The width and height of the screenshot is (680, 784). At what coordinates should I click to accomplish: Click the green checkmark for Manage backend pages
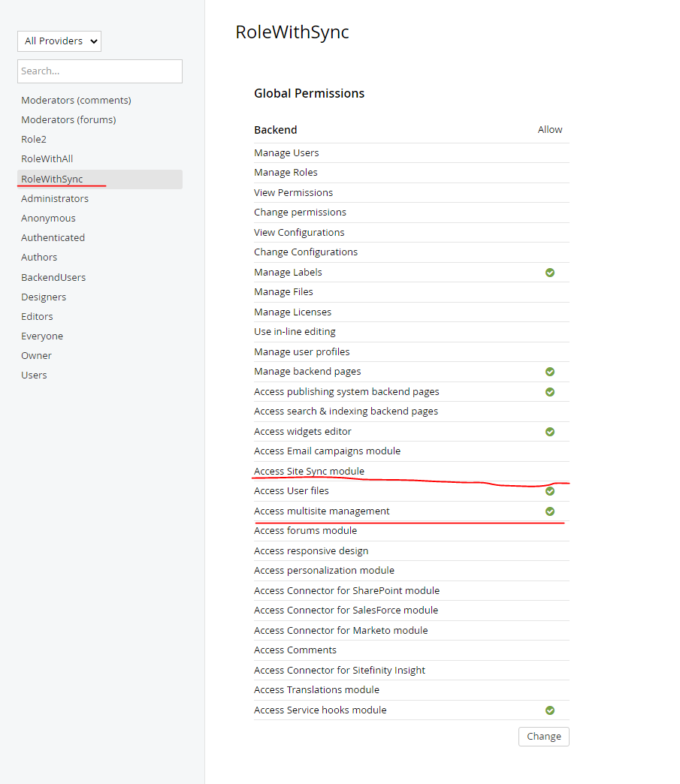pyautogui.click(x=550, y=372)
